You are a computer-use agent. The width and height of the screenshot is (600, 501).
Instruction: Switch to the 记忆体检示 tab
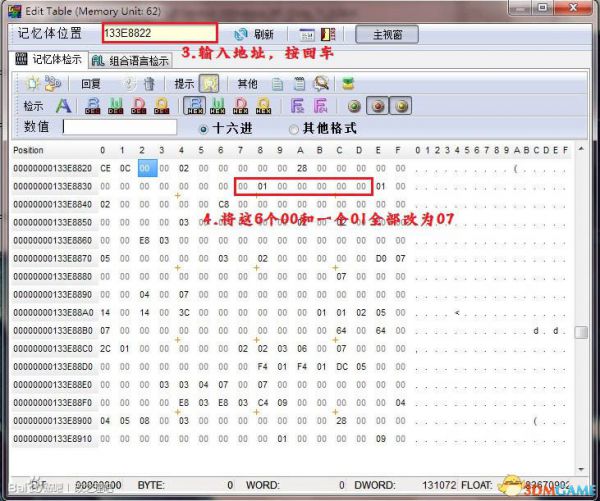click(50, 60)
